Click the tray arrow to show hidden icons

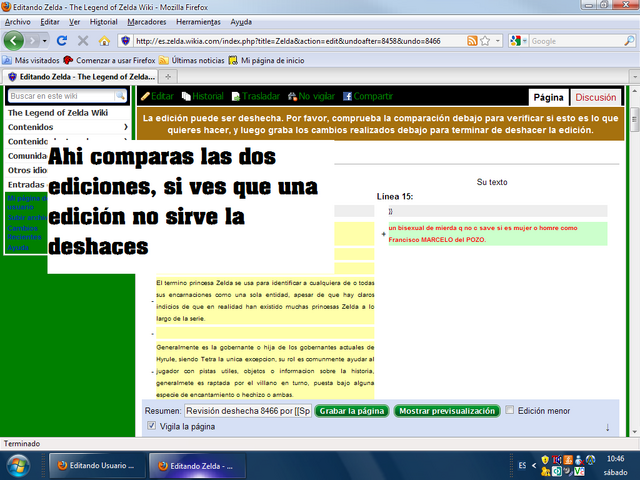534,465
